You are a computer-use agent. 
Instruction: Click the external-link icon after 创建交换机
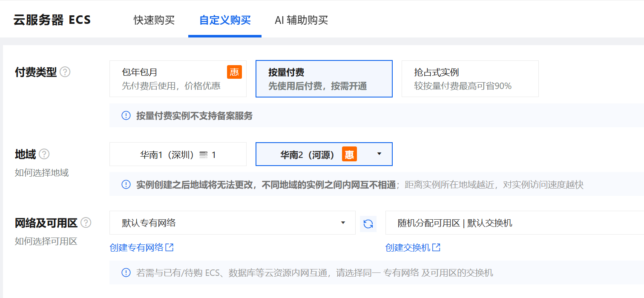[x=436, y=247]
